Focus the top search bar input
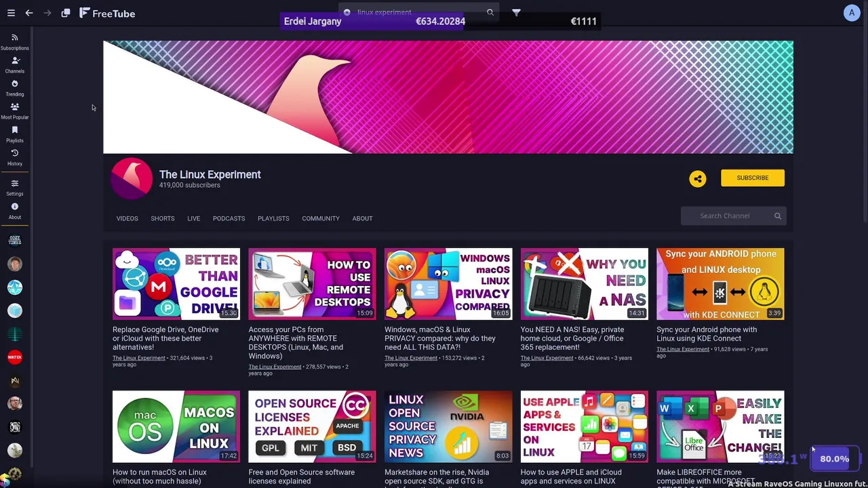 [x=418, y=12]
